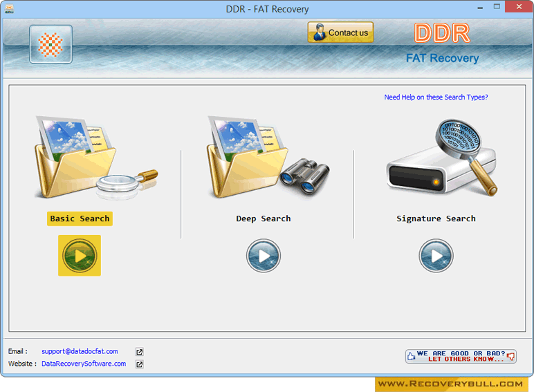Open the external link icon beside email

pyautogui.click(x=139, y=352)
